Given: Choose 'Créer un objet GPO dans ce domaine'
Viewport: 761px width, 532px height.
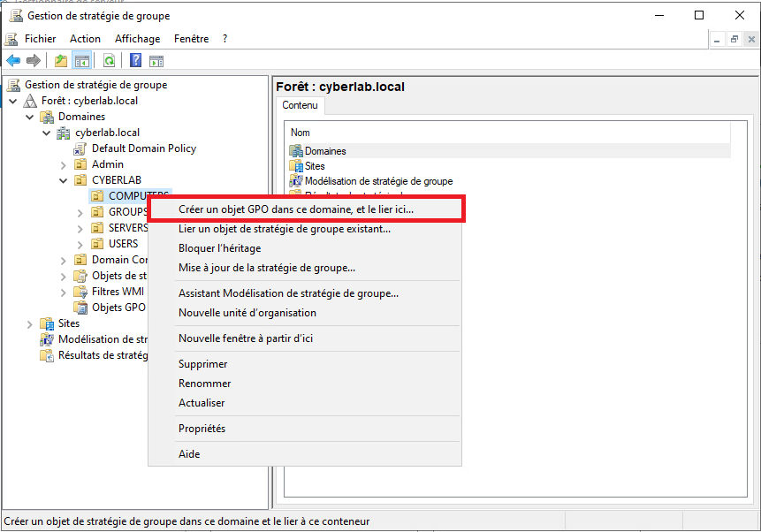Looking at the screenshot, I should tap(296, 209).
